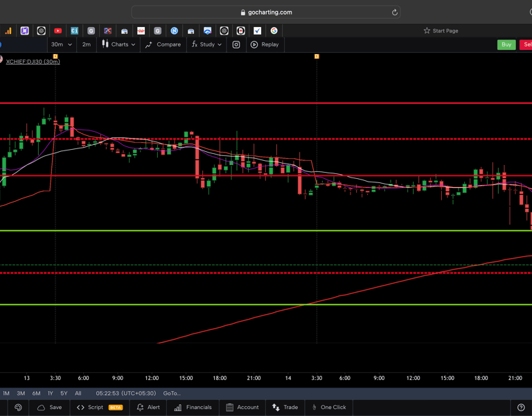This screenshot has height=416, width=532.
Task: Set range to 5Y
Action: [x=64, y=393]
